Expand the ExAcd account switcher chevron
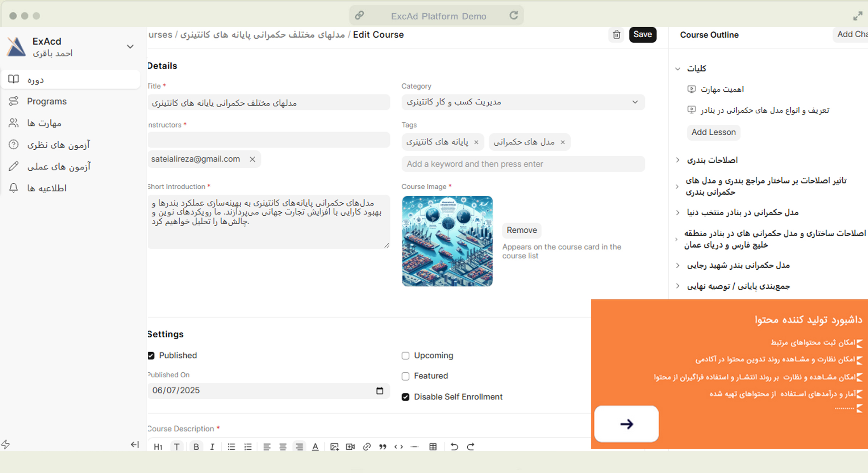The image size is (868, 473). coord(130,47)
